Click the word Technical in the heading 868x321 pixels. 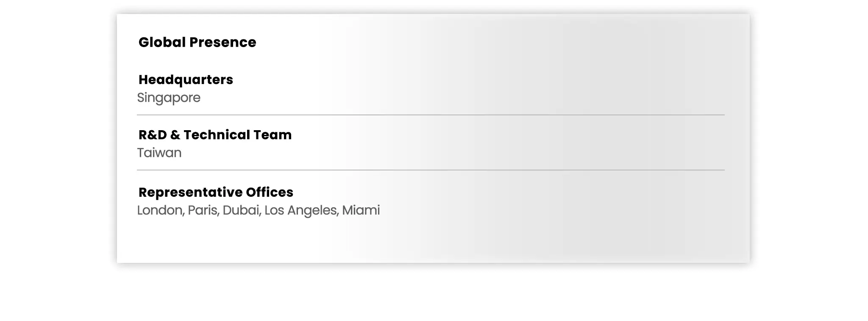point(217,135)
